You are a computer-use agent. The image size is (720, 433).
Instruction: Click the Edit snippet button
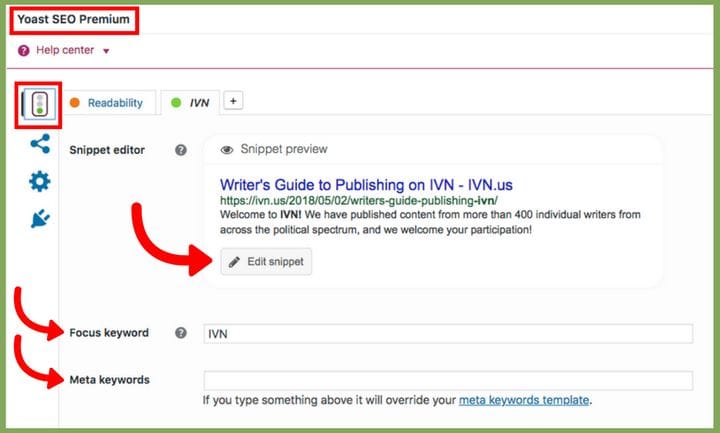tap(266, 261)
